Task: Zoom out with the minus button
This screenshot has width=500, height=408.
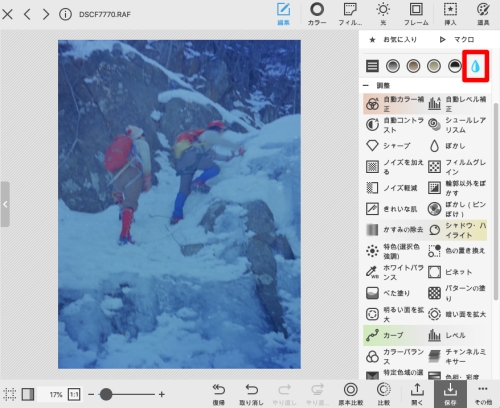Action: pos(91,395)
